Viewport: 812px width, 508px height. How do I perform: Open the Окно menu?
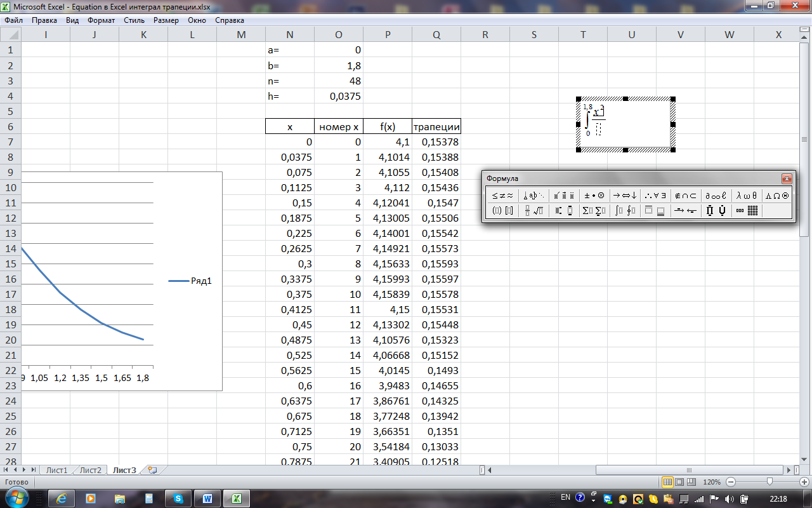tap(197, 20)
